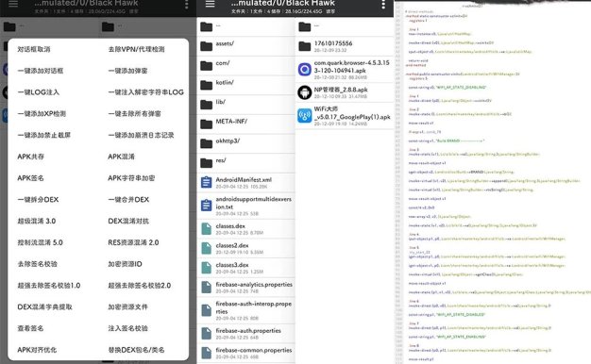Choose 查看签名 entry
Screen dimensions: 591x364
click(x=30, y=328)
